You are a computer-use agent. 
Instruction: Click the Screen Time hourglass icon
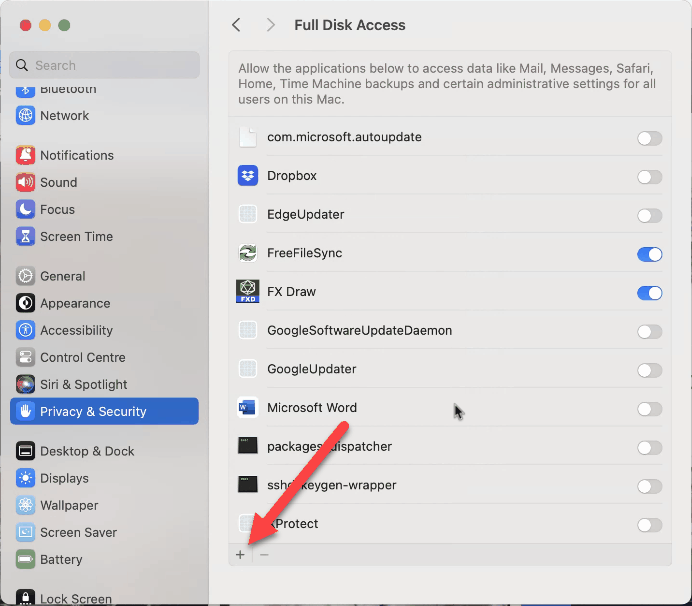(x=25, y=237)
